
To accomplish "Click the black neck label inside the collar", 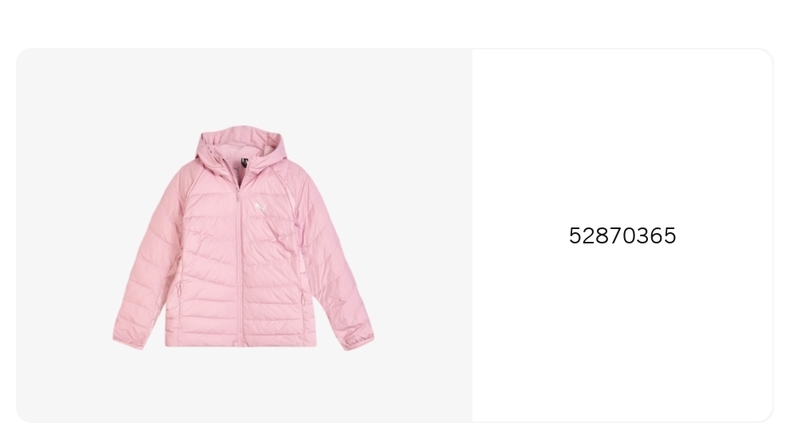I will [245, 163].
